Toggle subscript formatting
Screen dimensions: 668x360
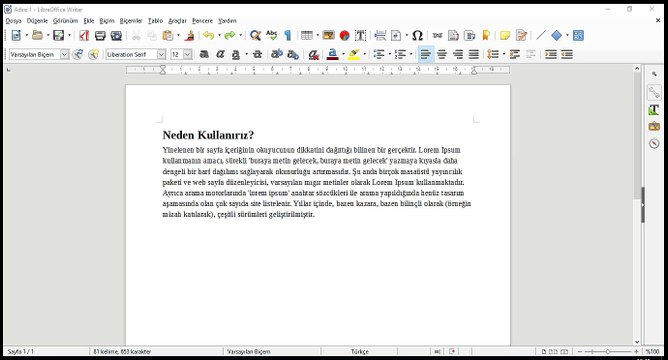coord(293,55)
